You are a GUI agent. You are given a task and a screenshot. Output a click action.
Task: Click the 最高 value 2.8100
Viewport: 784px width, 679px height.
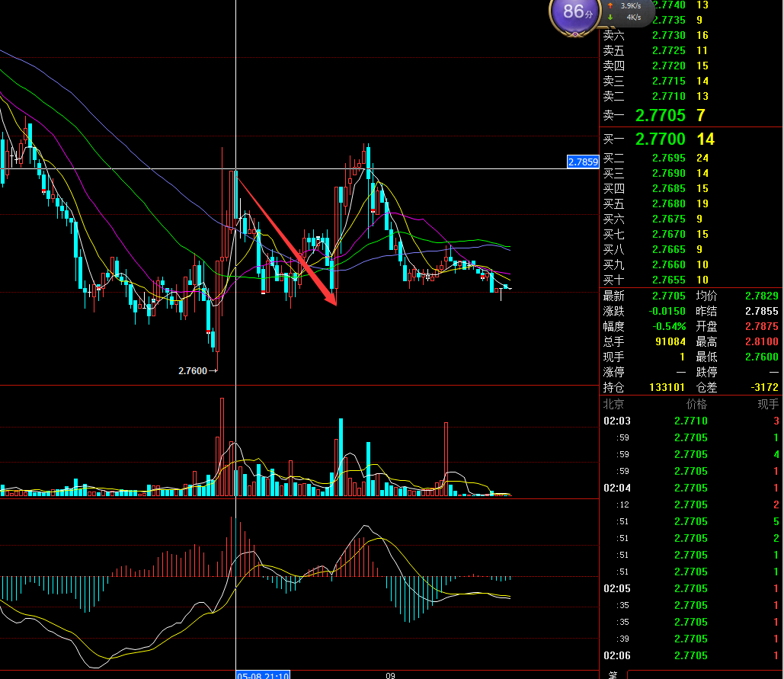click(761, 341)
